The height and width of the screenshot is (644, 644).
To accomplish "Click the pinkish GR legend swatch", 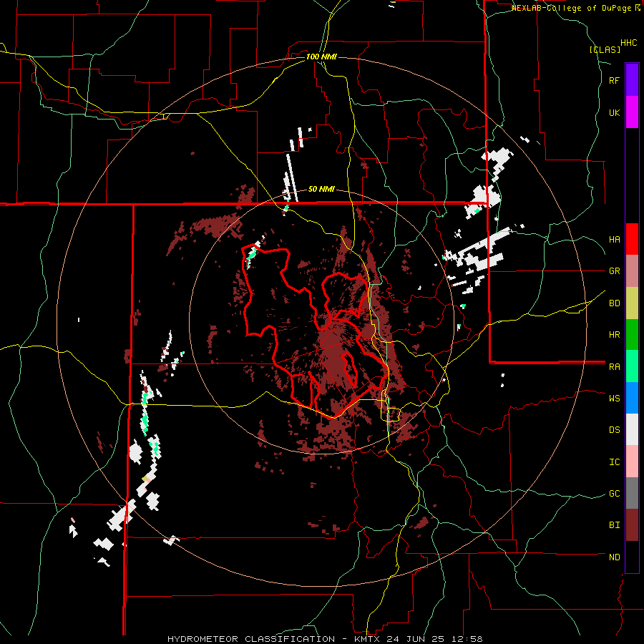I will tap(632, 271).
